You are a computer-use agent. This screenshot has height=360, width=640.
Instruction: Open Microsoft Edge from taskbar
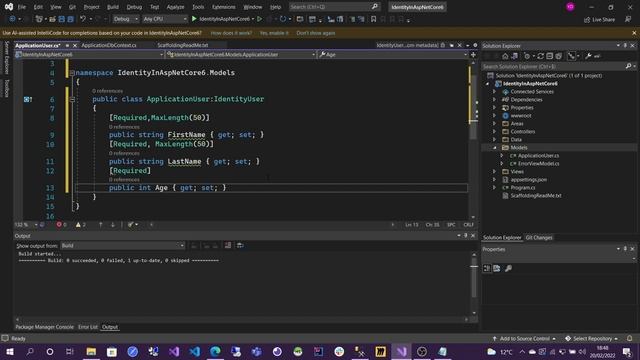[x=215, y=351]
